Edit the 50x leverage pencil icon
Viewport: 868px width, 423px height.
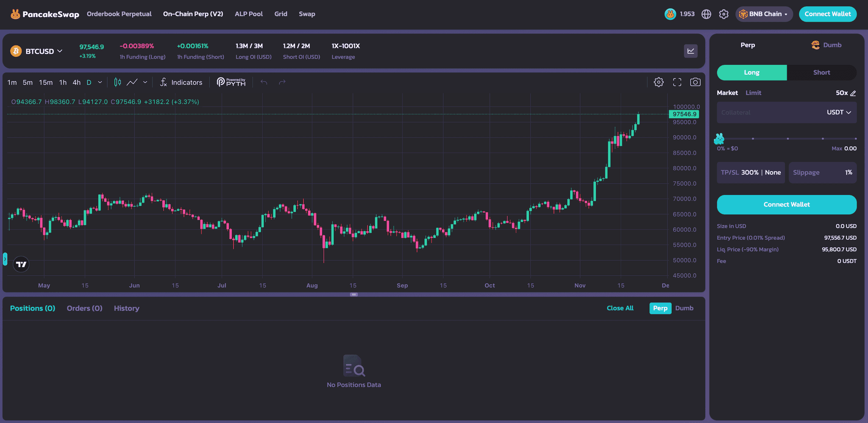(x=853, y=93)
